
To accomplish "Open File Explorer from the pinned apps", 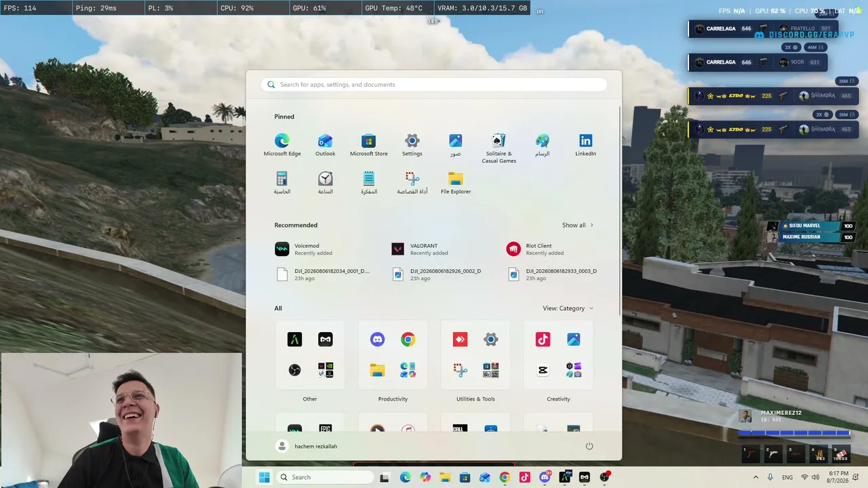I will [x=456, y=183].
